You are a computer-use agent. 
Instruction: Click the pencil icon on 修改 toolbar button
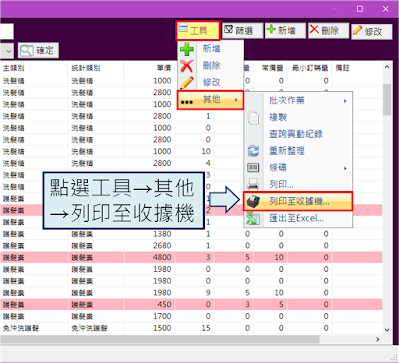(x=358, y=30)
